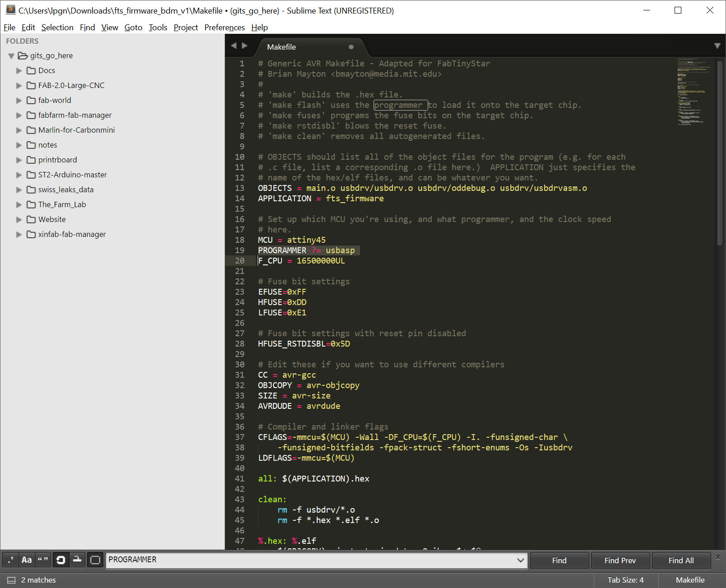Open find history dropdown arrow

(520, 560)
